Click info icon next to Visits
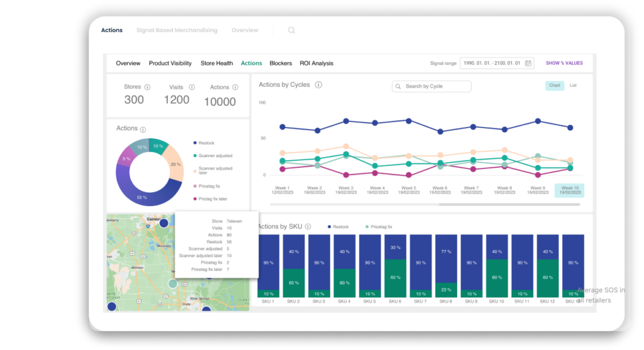Image resolution: width=644 pixels, height=350 pixels. click(x=192, y=87)
